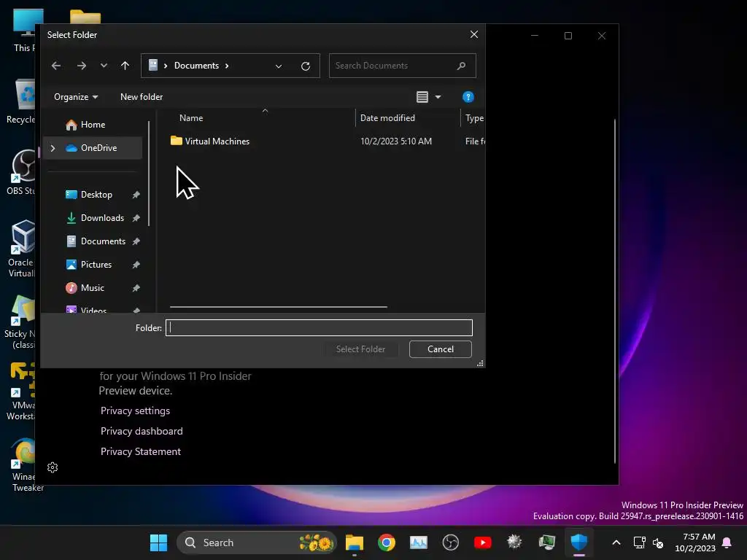Open YouTube app from taskbar

(x=483, y=542)
